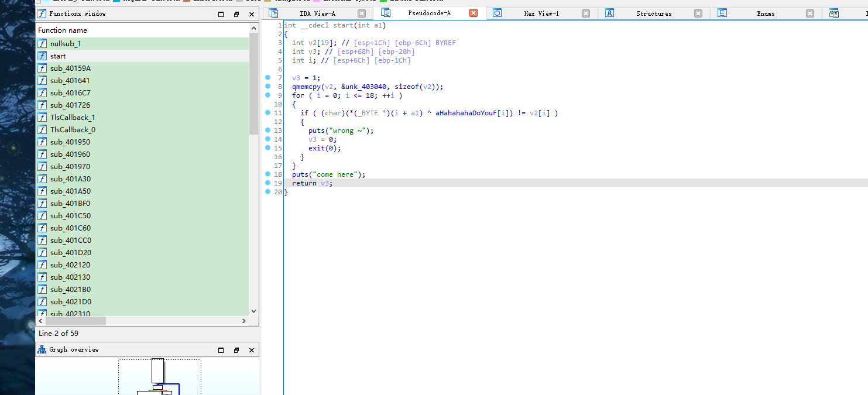The height and width of the screenshot is (395, 868).
Task: Click the Structures tab icon
Action: click(609, 13)
